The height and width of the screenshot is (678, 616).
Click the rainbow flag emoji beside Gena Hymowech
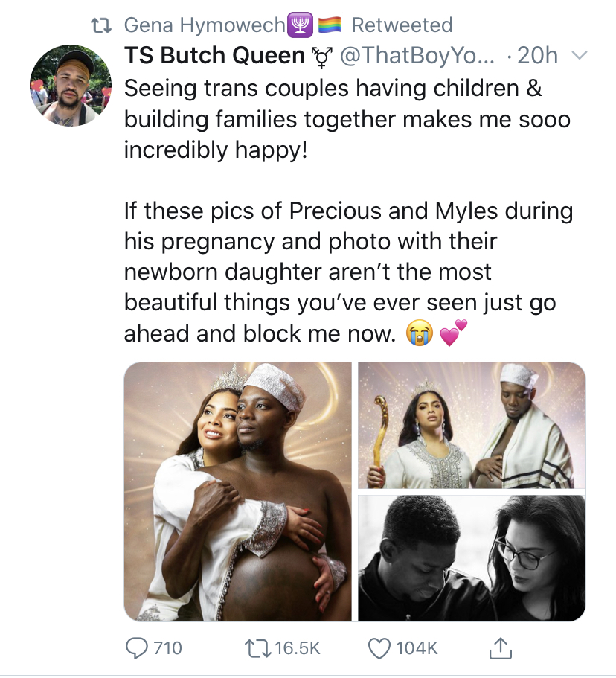coord(330,25)
